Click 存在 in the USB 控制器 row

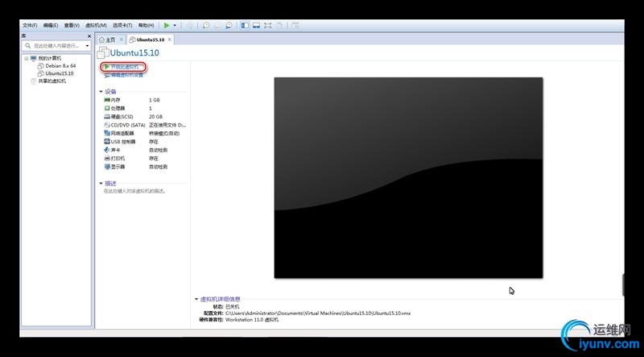153,142
